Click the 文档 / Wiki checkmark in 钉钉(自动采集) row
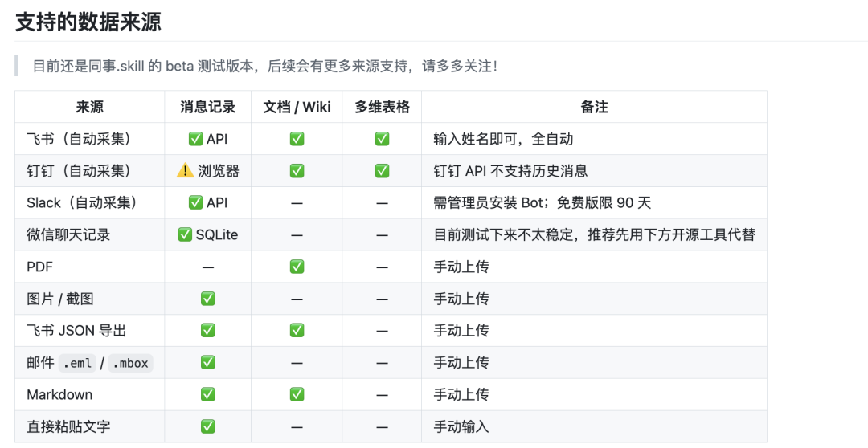 [297, 171]
